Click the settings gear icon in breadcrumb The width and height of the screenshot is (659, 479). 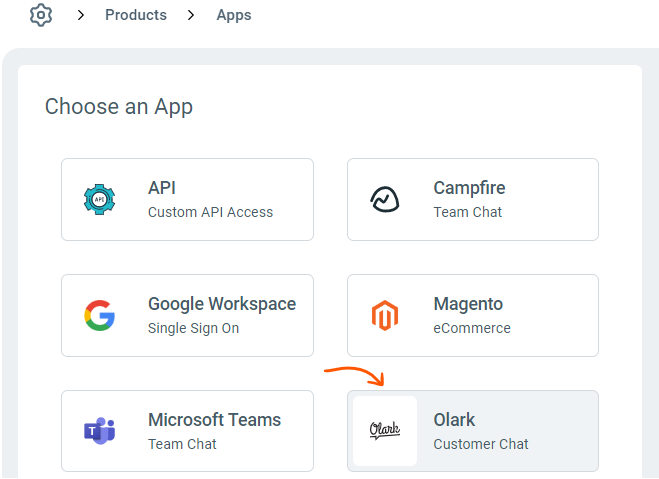41,15
